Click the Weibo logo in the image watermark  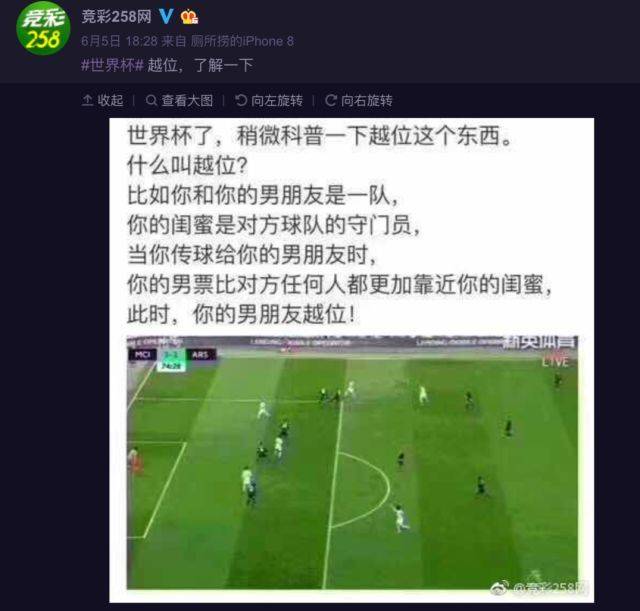coord(499,587)
